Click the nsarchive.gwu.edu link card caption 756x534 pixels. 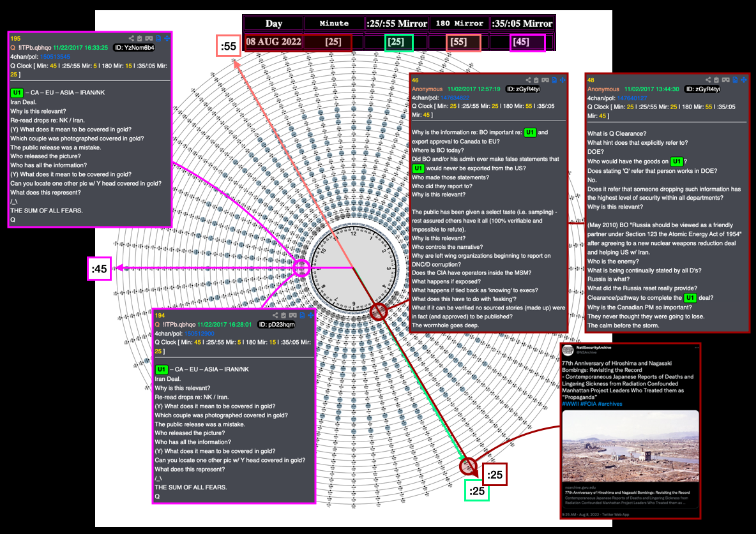click(630, 495)
